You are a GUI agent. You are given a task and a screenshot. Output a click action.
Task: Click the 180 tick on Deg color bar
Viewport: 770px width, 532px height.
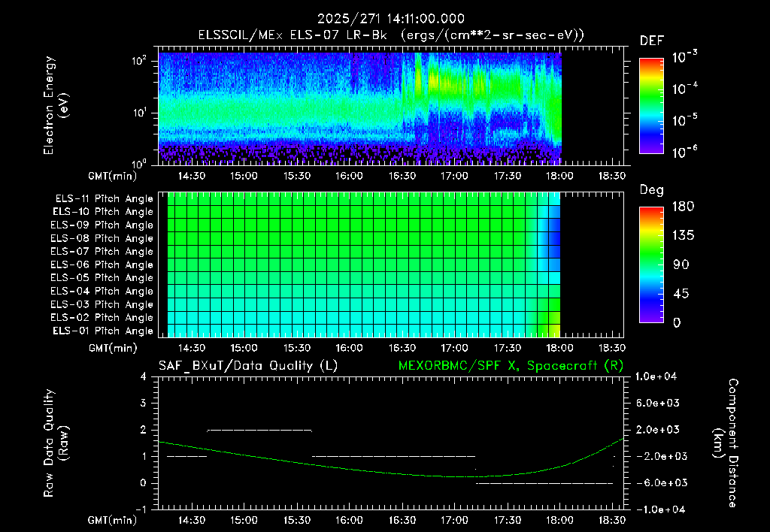click(683, 207)
